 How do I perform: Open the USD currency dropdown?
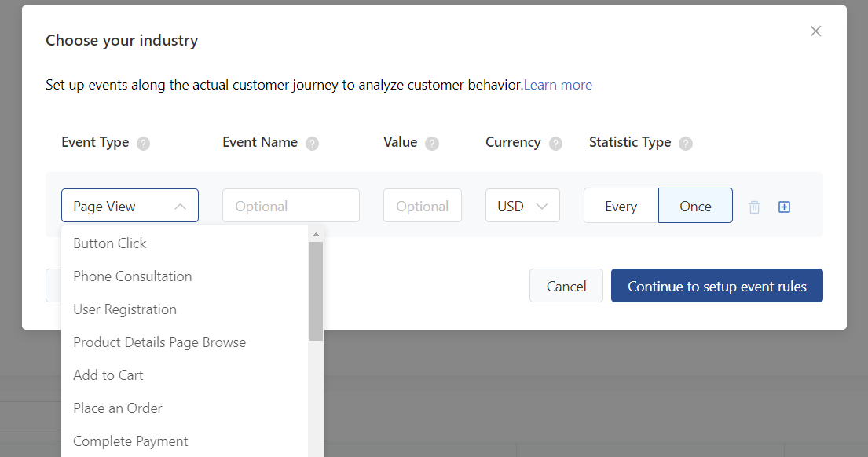[x=522, y=207]
